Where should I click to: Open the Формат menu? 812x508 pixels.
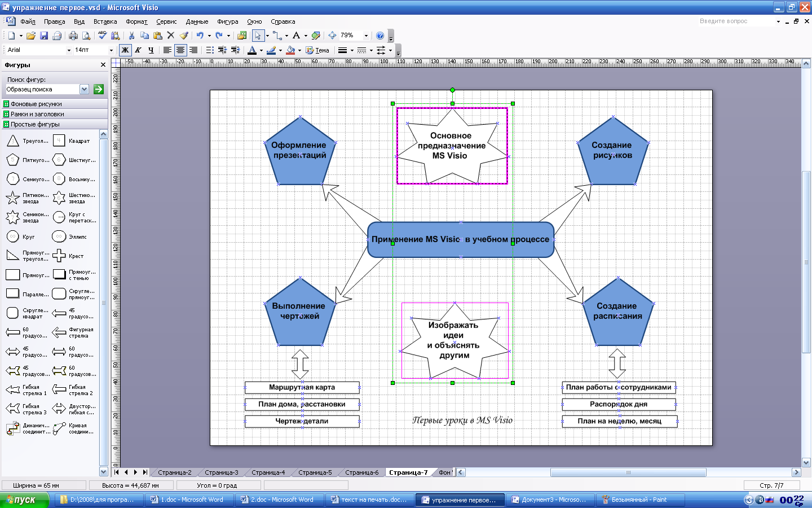click(x=136, y=21)
